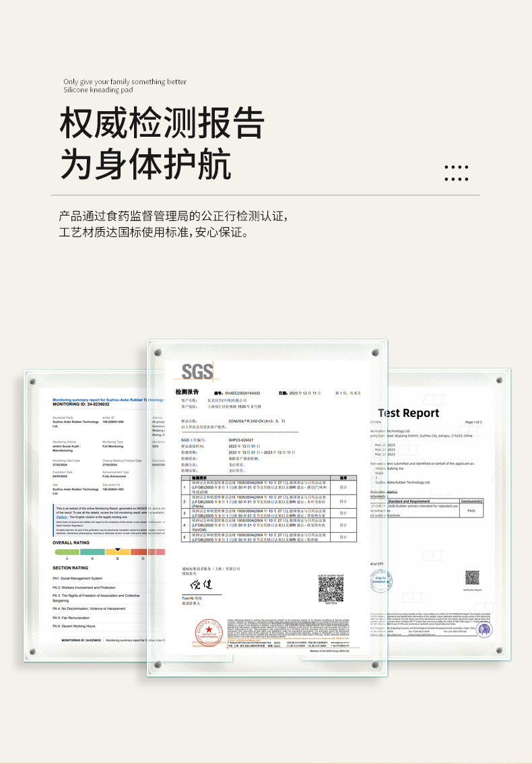The height and width of the screenshot is (764, 532).
Task: Click report number SHAEC23026164302
Action: click(242, 393)
